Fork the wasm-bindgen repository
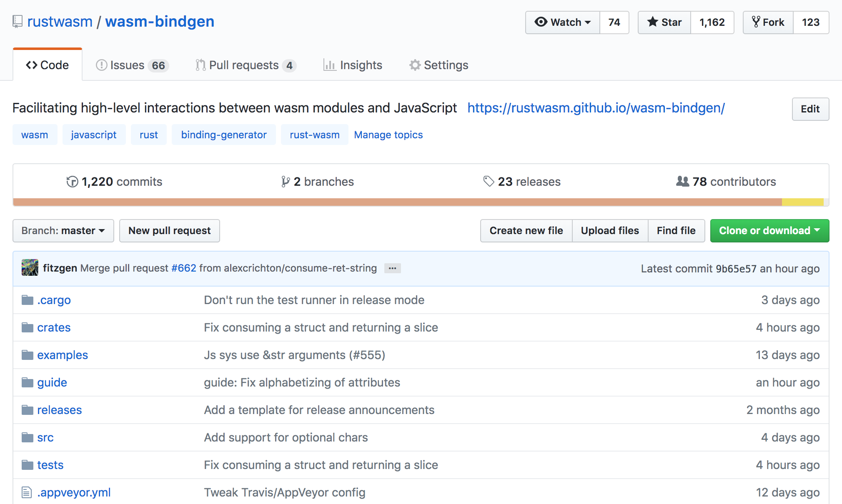842x504 pixels. coord(768,22)
